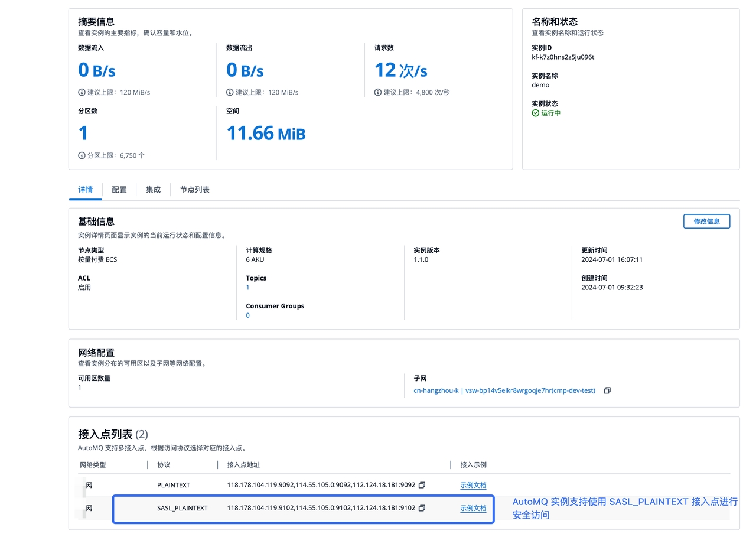Click info icon beside data outflow limit
Viewport: 756px width, 534px height.
click(230, 92)
